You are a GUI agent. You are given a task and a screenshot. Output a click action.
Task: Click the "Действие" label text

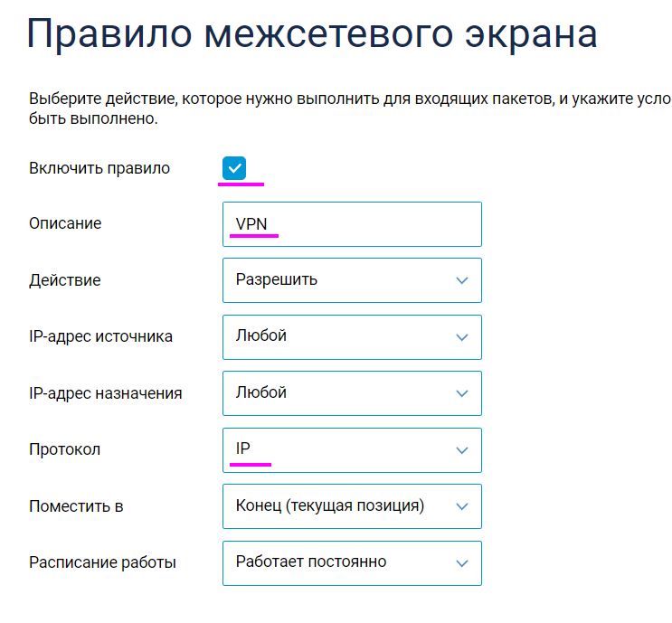[64, 280]
